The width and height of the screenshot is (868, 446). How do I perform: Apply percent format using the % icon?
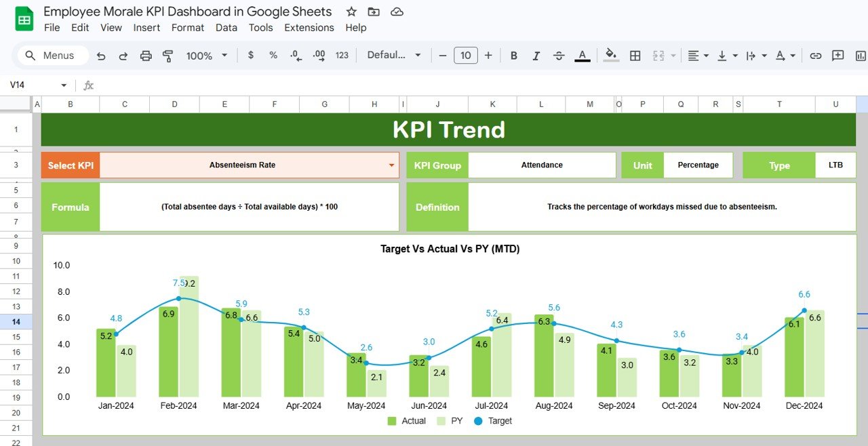(273, 55)
